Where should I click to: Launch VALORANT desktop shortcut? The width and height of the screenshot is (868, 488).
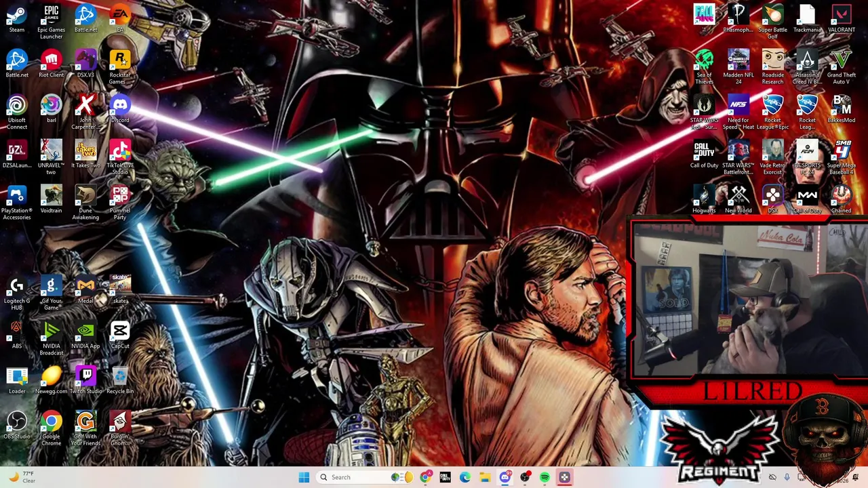point(841,19)
